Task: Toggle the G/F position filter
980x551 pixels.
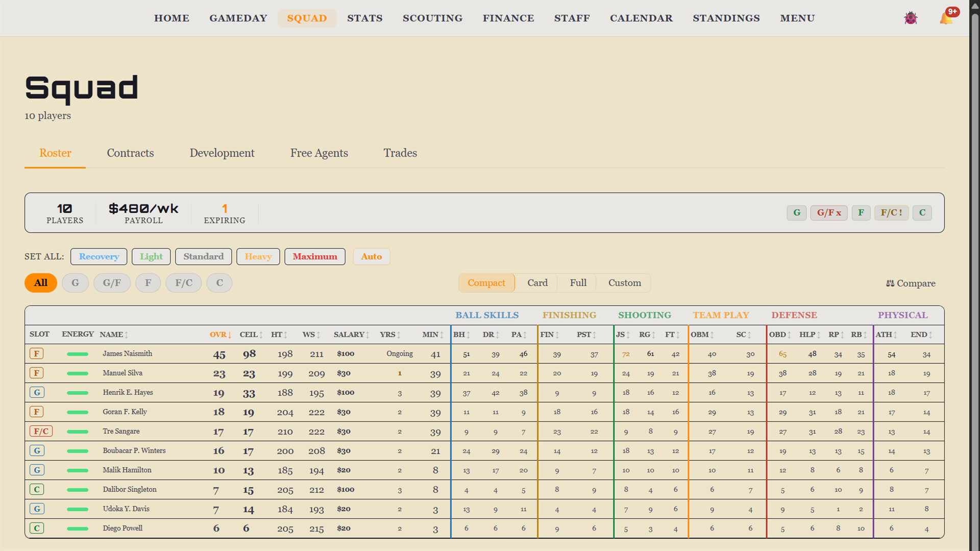Action: tap(112, 283)
